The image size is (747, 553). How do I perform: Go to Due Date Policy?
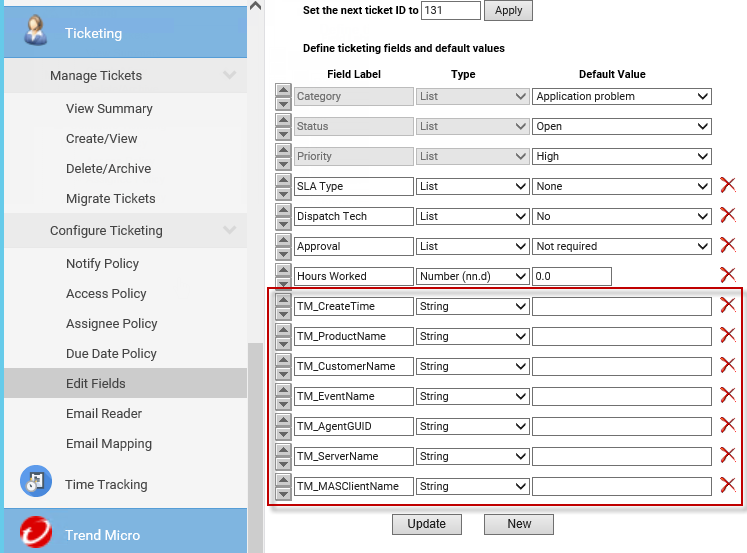[x=111, y=354]
